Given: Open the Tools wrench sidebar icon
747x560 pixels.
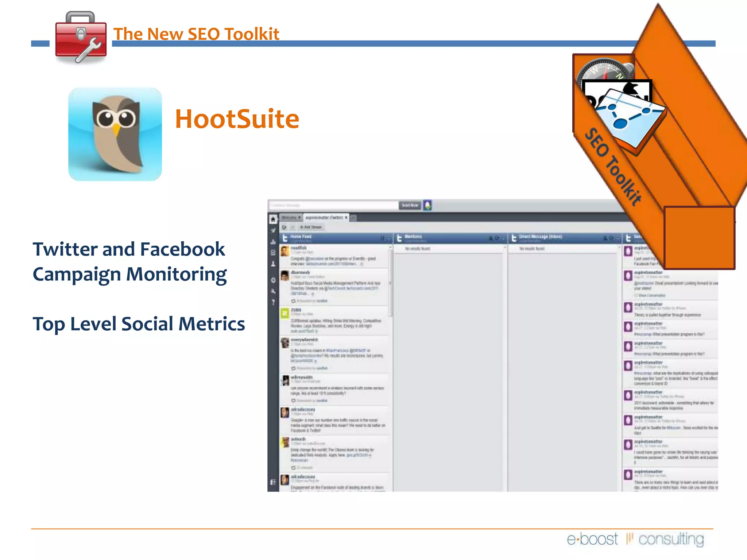Looking at the screenshot, I should coord(273,291).
